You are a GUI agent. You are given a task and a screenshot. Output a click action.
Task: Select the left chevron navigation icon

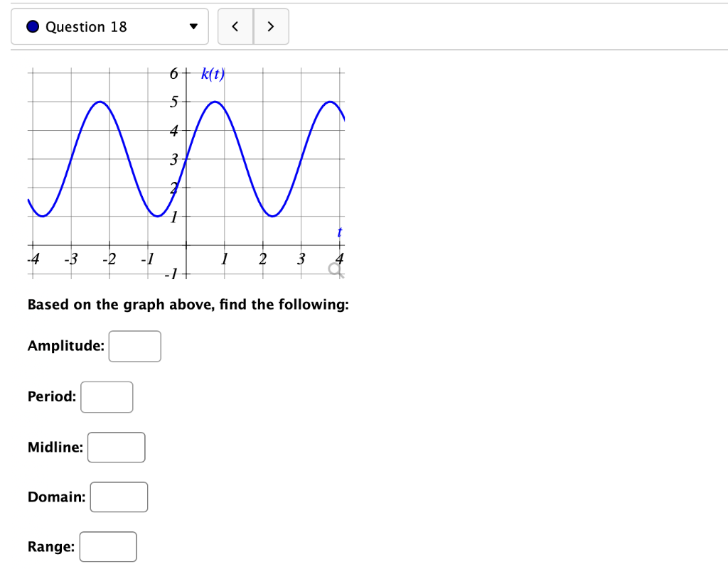coord(235,26)
